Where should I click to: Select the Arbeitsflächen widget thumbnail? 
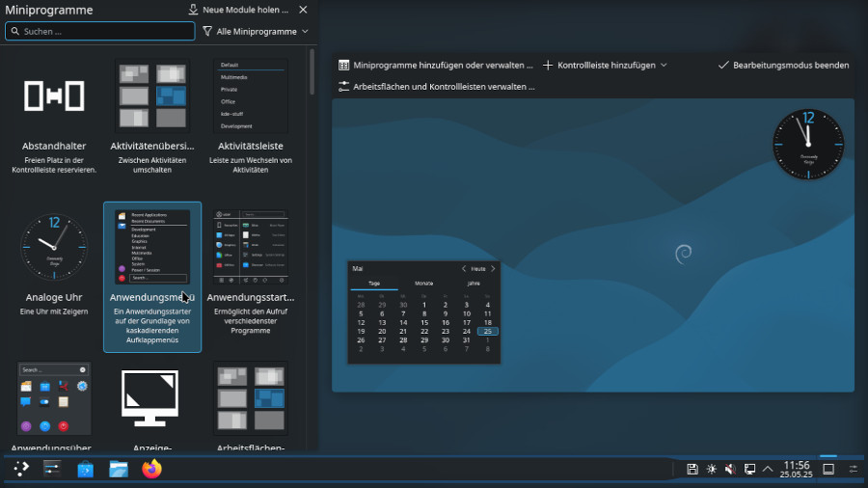pos(251,398)
